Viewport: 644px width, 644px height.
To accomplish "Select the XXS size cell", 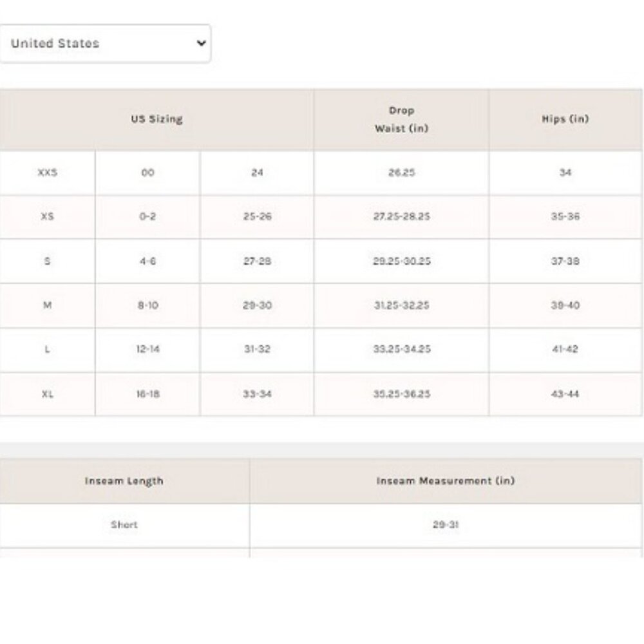I will 47,173.
